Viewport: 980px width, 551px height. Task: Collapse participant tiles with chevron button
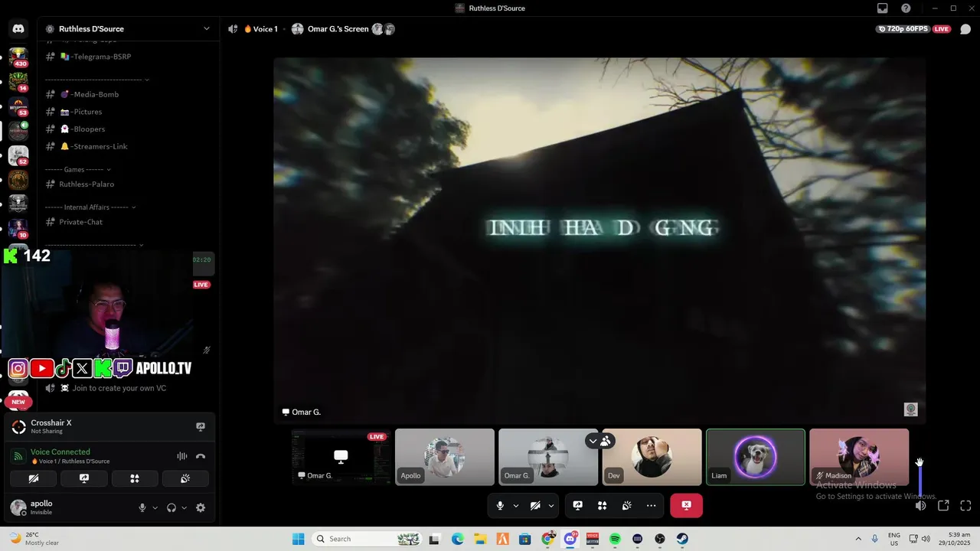593,441
